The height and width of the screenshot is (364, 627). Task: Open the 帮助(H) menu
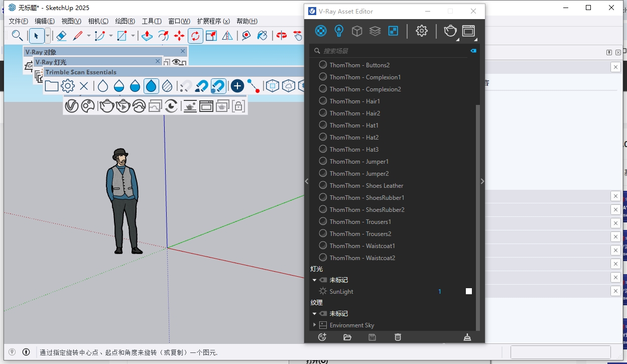tap(247, 21)
